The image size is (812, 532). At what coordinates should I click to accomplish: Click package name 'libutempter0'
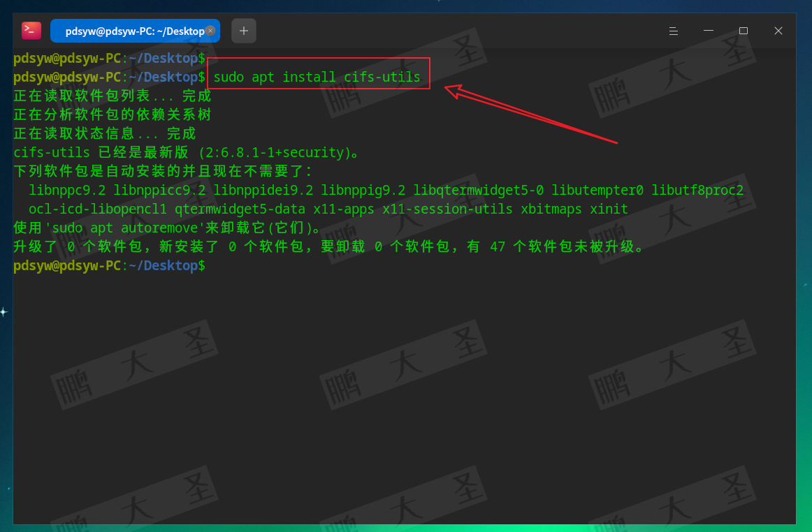(597, 190)
